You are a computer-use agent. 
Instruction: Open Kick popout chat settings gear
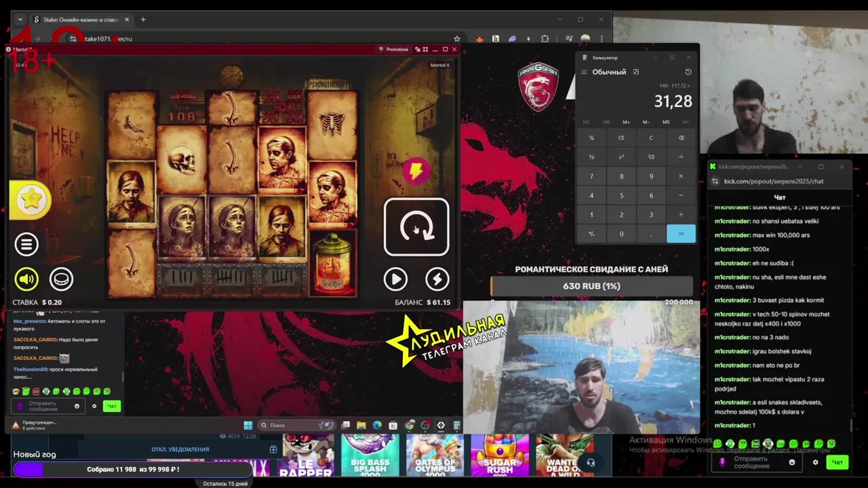(x=816, y=462)
